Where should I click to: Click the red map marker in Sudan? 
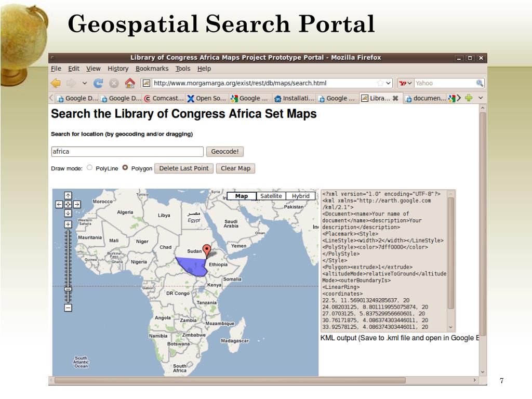[206, 250]
